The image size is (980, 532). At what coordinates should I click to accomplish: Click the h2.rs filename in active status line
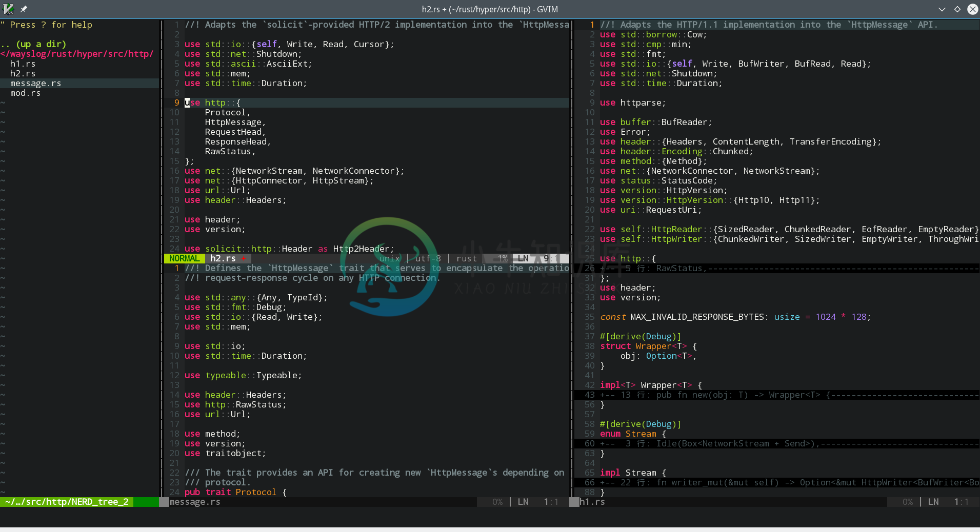pos(223,258)
